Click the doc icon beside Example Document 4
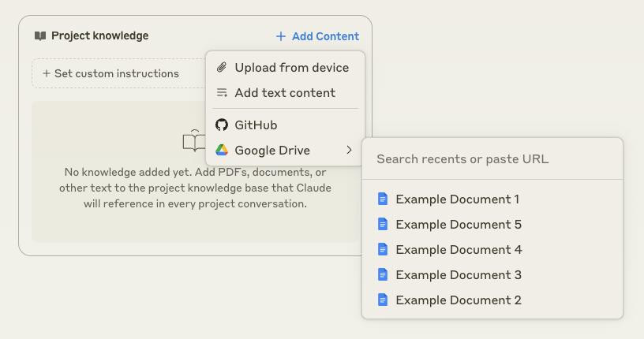Image resolution: width=644 pixels, height=339 pixels. pyautogui.click(x=382, y=250)
